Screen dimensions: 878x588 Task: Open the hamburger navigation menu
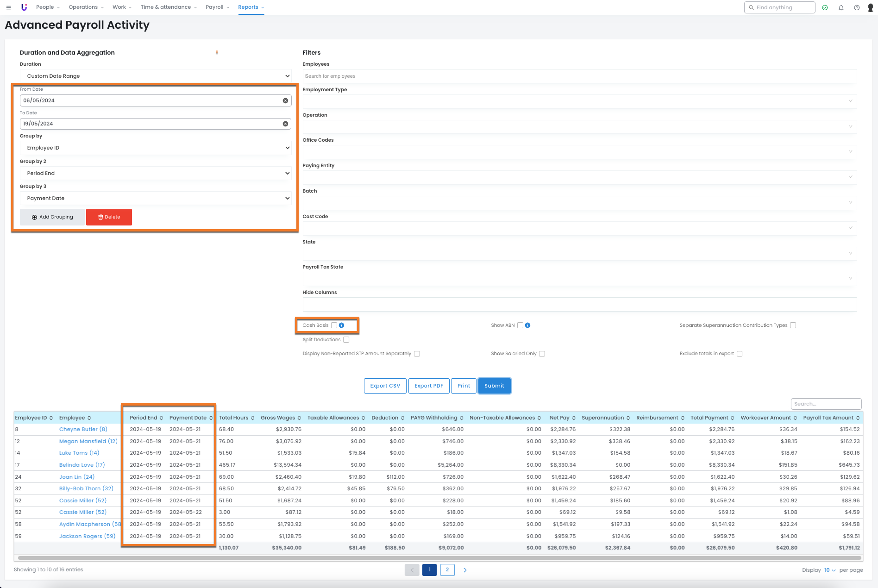coord(8,7)
